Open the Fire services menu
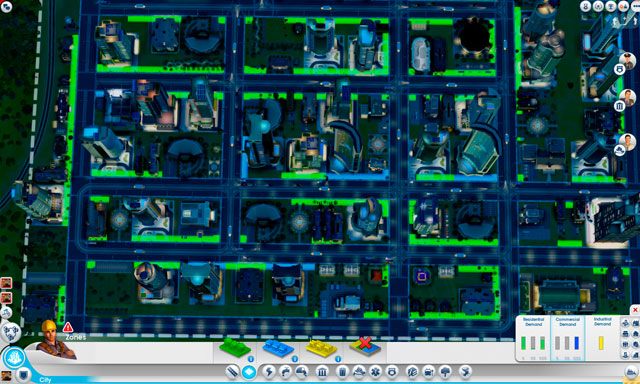The height and width of the screenshot is (384, 640). (359, 372)
